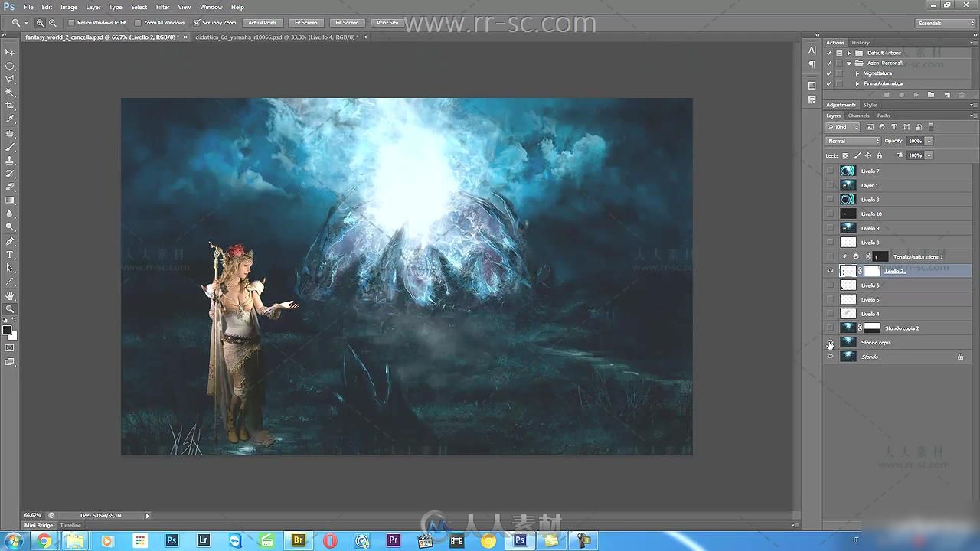Show the Livello 7 layer
This screenshot has width=980, height=551.
(831, 171)
